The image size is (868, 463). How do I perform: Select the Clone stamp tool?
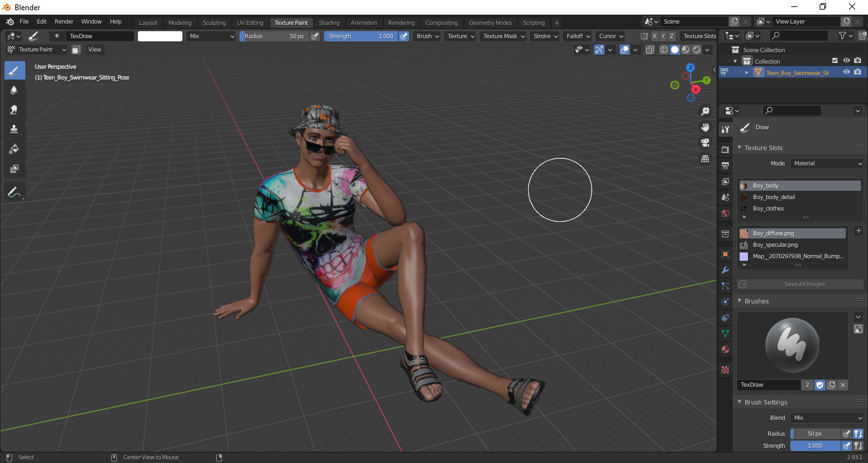tap(15, 130)
